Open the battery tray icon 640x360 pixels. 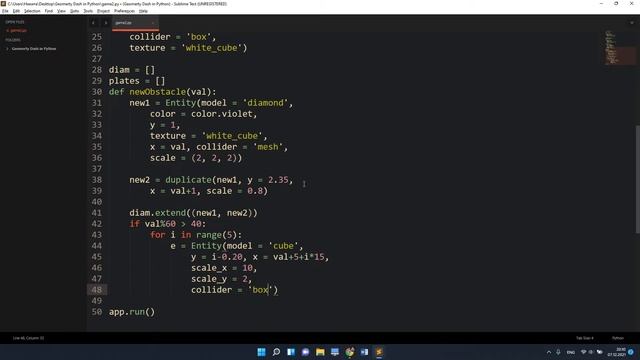600,352
